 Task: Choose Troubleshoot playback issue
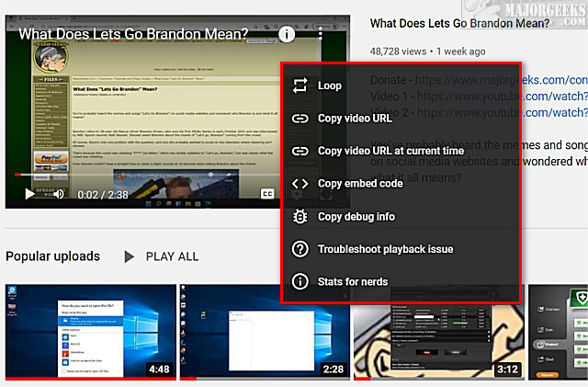pyautogui.click(x=401, y=249)
